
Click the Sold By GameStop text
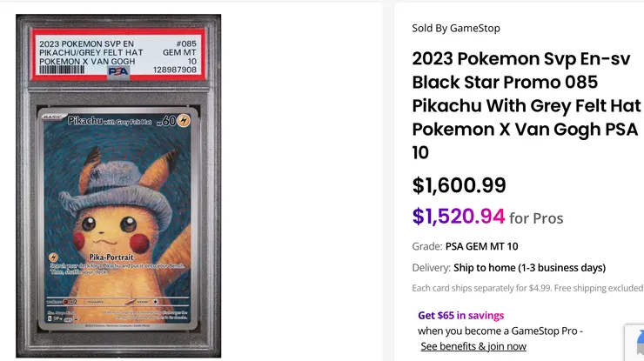click(x=456, y=28)
